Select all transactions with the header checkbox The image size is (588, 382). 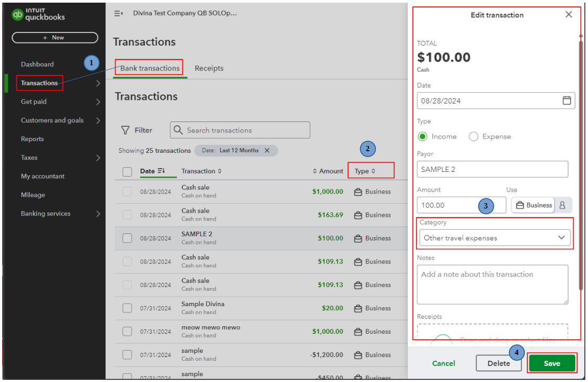127,171
